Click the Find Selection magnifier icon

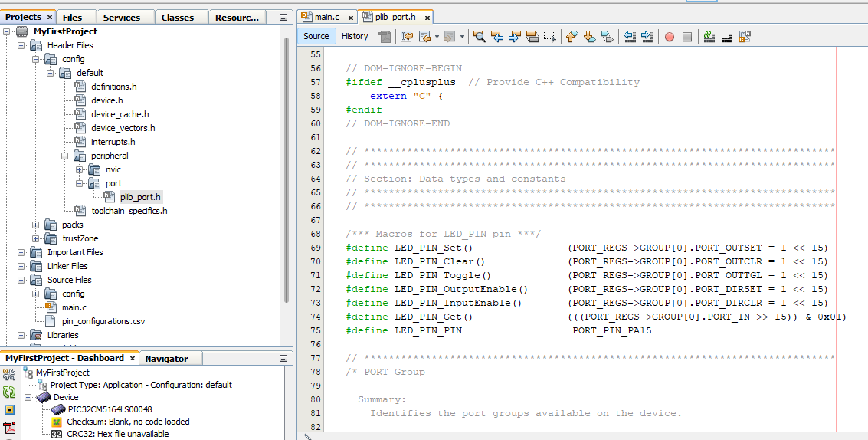pyautogui.click(x=480, y=36)
